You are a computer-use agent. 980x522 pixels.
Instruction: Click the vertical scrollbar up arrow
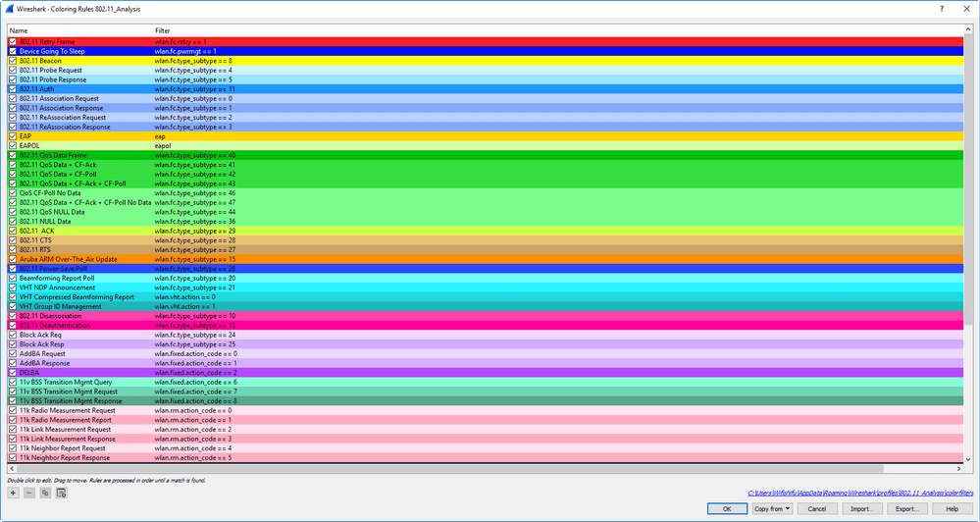coord(968,29)
